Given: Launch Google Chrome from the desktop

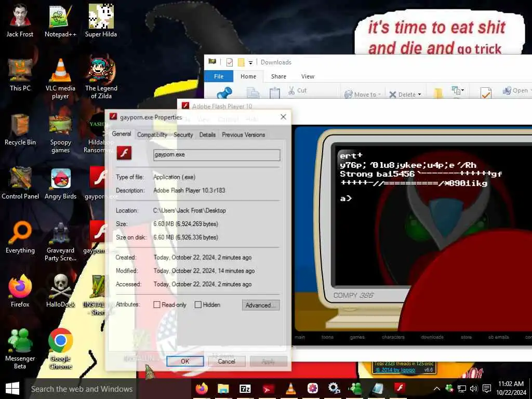Looking at the screenshot, I should point(60,348).
